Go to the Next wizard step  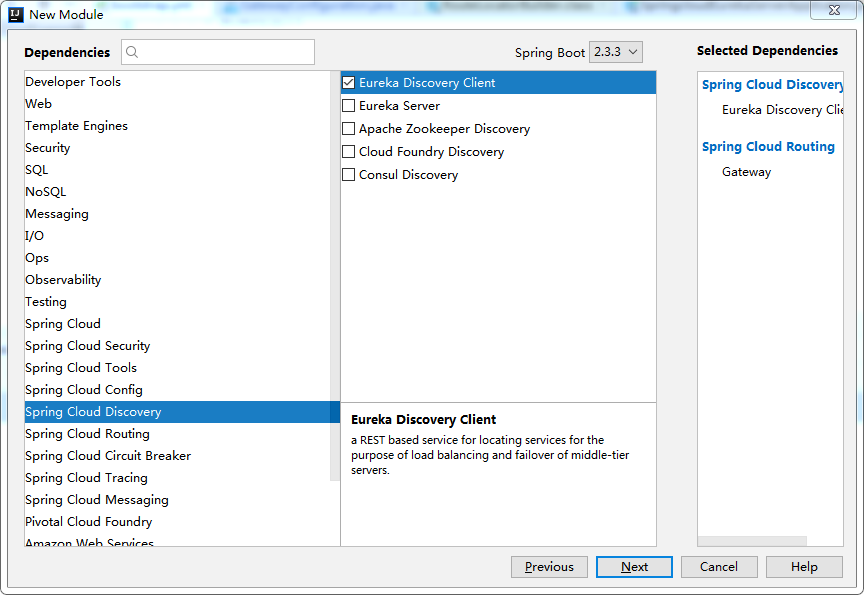(x=634, y=567)
